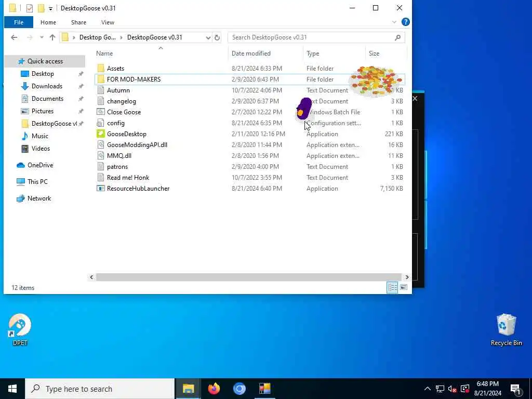The height and width of the screenshot is (399, 532).
Task: Open File Explorer from the taskbar
Action: tap(188, 389)
